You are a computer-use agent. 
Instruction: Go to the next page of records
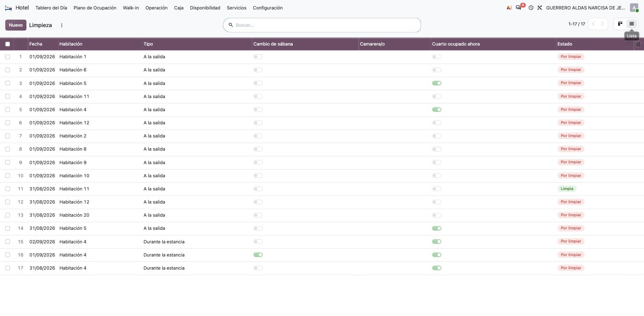click(x=603, y=24)
